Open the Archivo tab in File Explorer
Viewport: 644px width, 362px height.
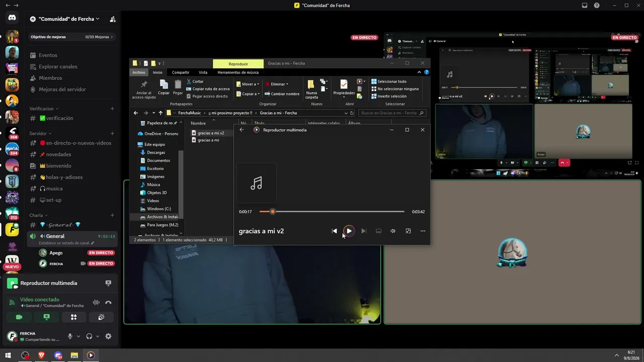coord(139,72)
